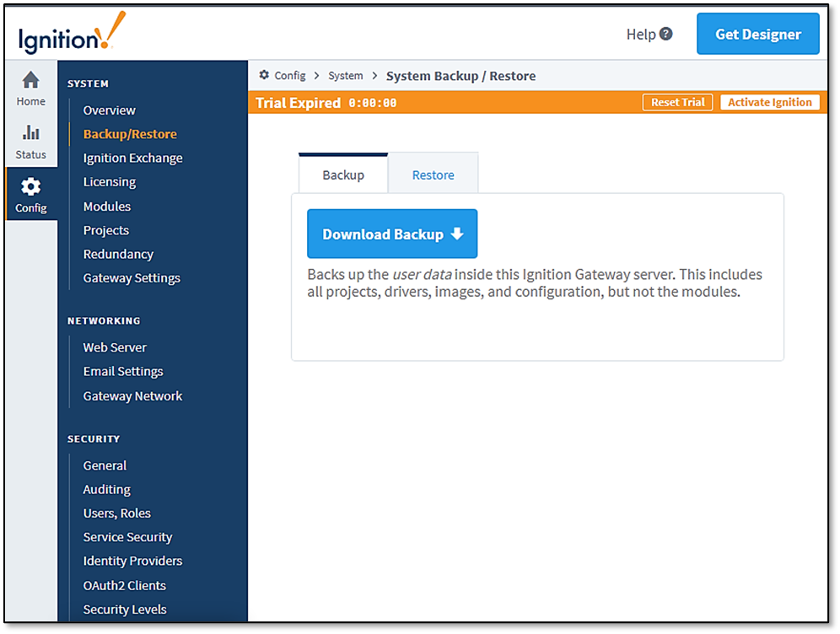Open Ignition Exchange page
This screenshot has height=634, width=840.
point(133,158)
